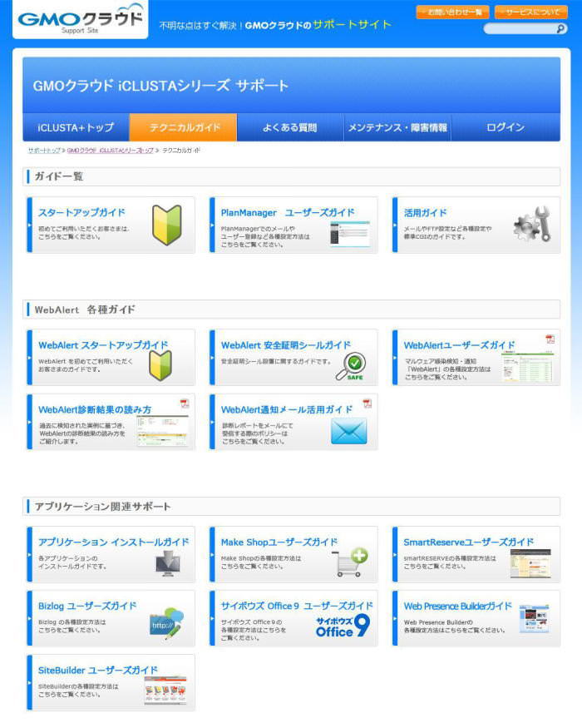The width and height of the screenshot is (582, 728).
Task: Open 活用ガイド link
Action: point(425,213)
